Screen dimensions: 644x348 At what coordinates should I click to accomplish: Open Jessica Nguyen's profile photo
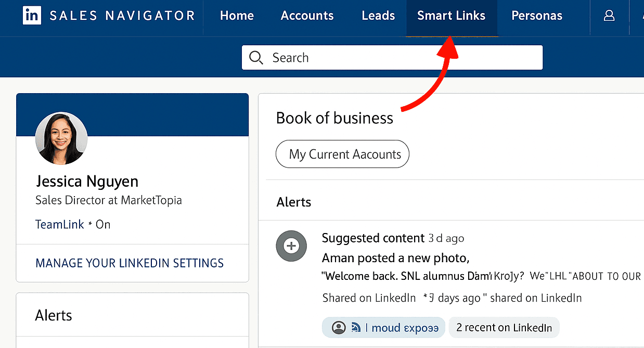[x=61, y=138]
